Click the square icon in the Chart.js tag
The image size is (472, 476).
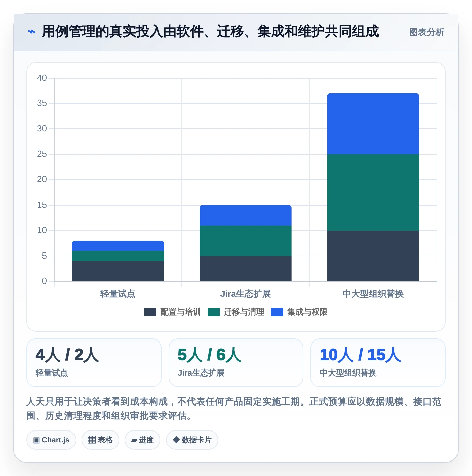36,440
